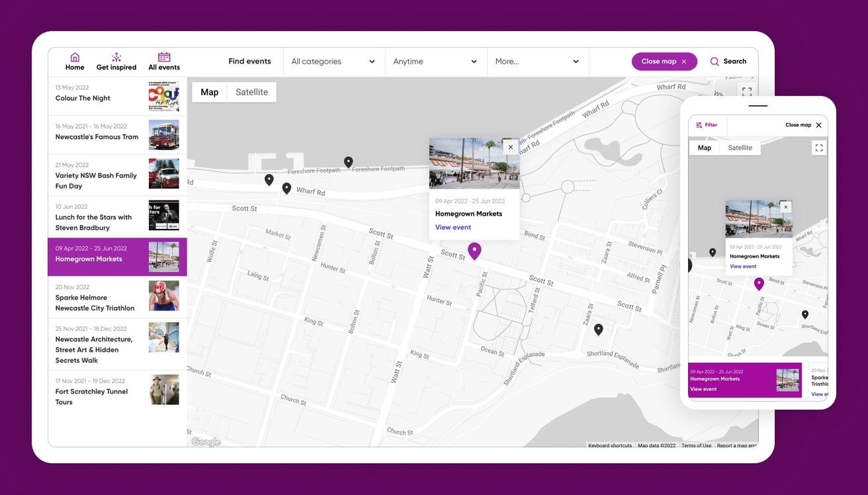Viewport: 868px width, 495px height.
Task: Click the fullscreen icon in the mobile map
Action: [x=819, y=147]
